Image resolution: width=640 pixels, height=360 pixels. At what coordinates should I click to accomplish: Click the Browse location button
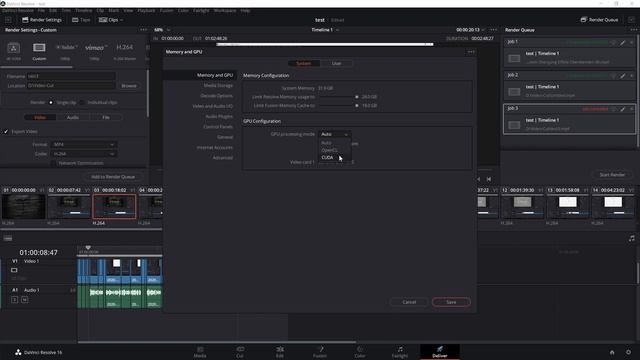pos(129,86)
